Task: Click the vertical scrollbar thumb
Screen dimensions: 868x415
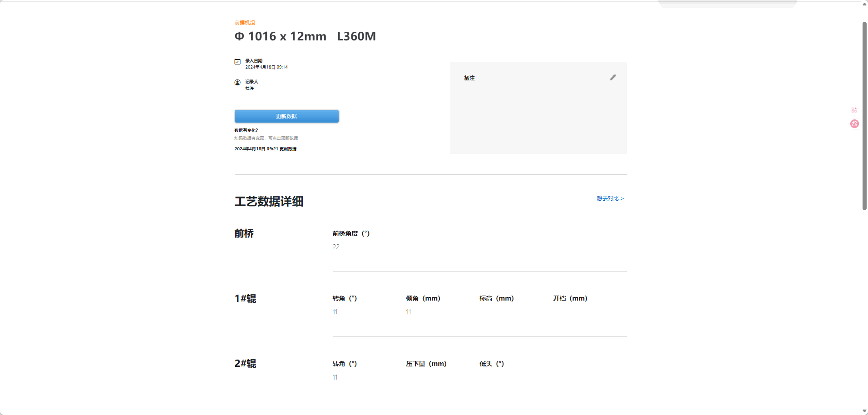Action: click(864, 116)
